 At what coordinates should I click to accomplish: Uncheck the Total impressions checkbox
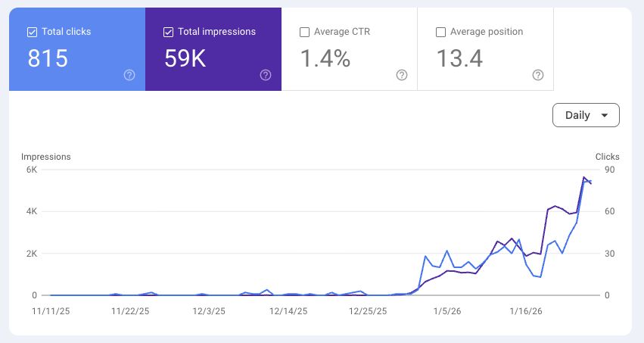(169, 32)
